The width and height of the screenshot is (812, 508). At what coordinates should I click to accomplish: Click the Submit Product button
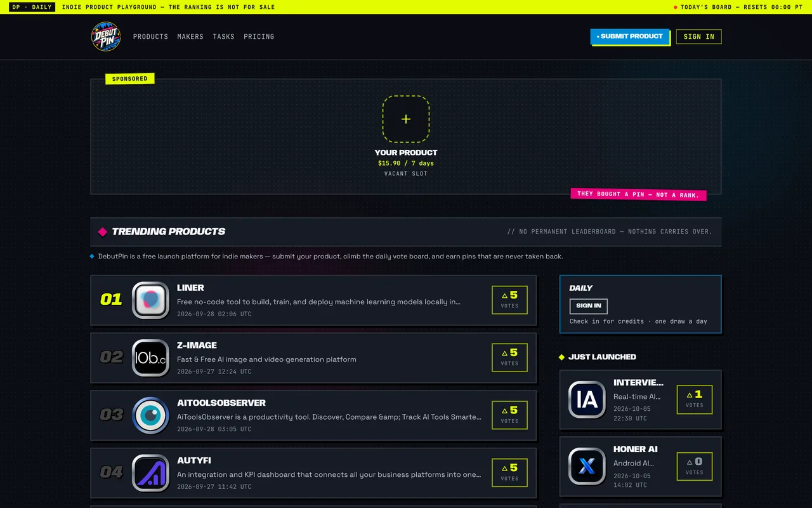point(630,37)
